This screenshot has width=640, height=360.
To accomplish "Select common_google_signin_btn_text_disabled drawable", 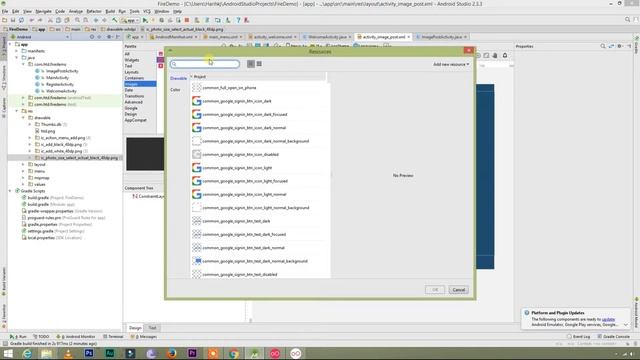I will [260, 274].
